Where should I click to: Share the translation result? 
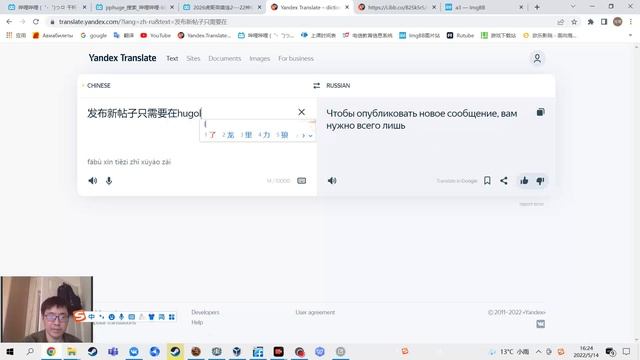(504, 180)
